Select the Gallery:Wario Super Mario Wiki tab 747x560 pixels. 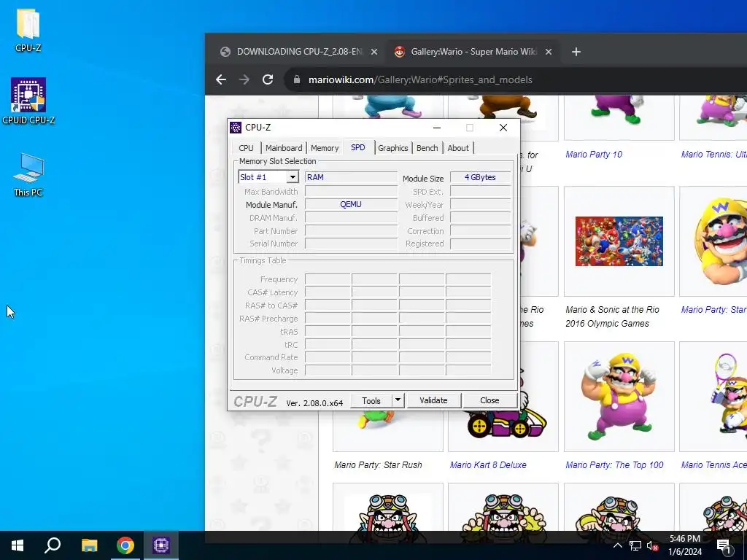pos(473,52)
